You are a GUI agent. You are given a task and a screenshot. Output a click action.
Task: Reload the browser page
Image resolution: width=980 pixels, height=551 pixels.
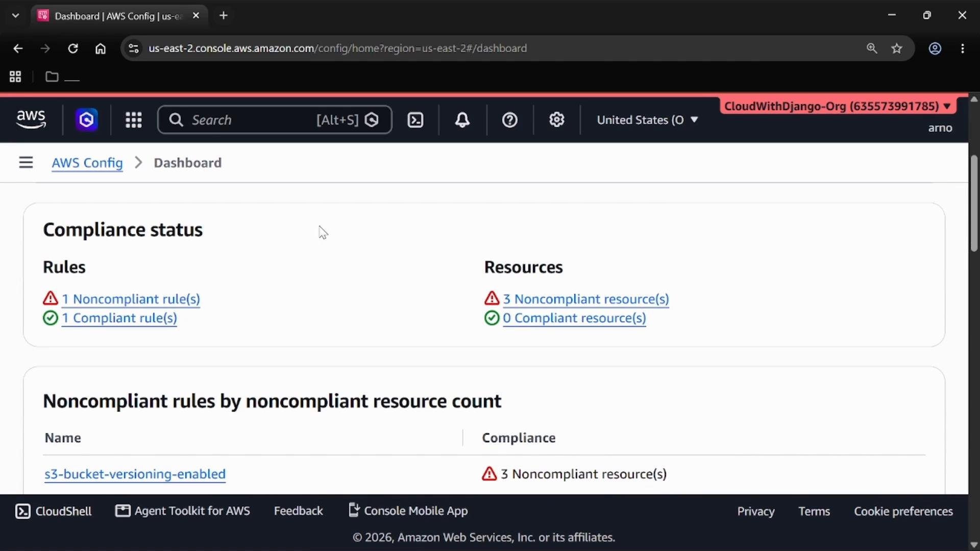[73, 48]
